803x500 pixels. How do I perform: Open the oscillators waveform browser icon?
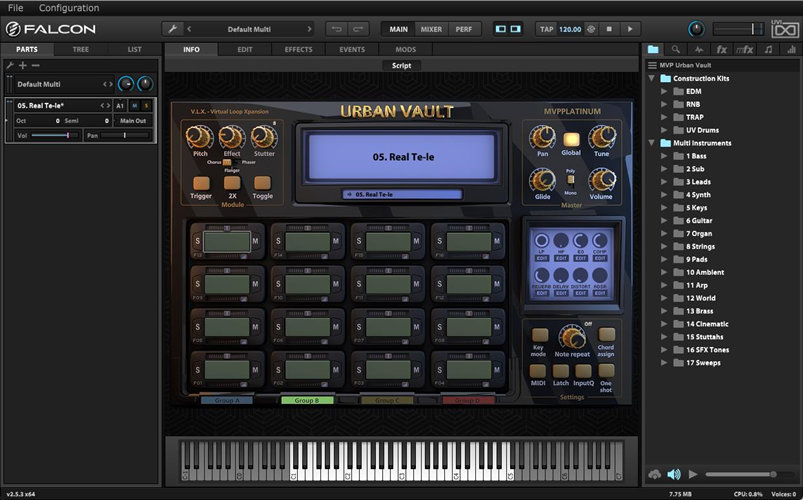pos(699,49)
